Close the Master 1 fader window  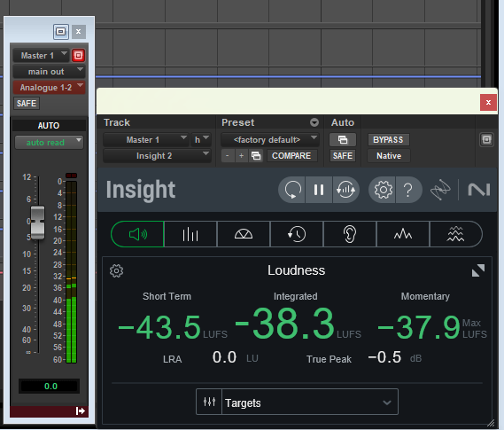[79, 32]
